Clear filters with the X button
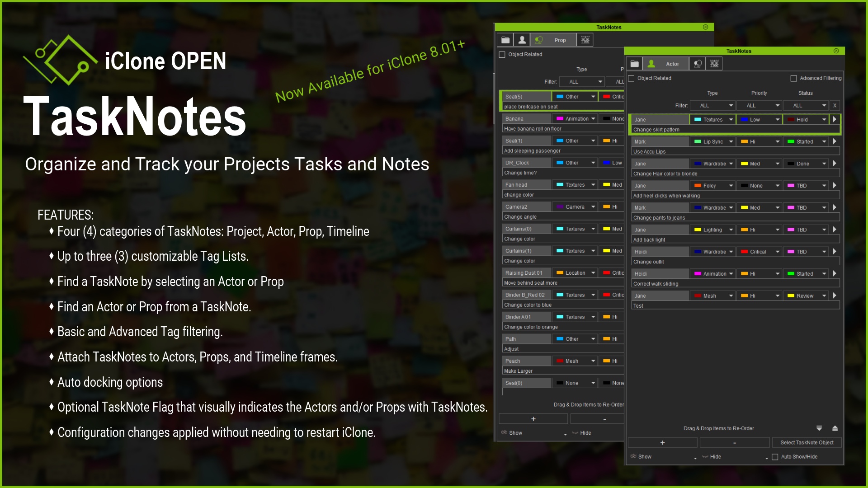The image size is (868, 488). click(x=835, y=105)
